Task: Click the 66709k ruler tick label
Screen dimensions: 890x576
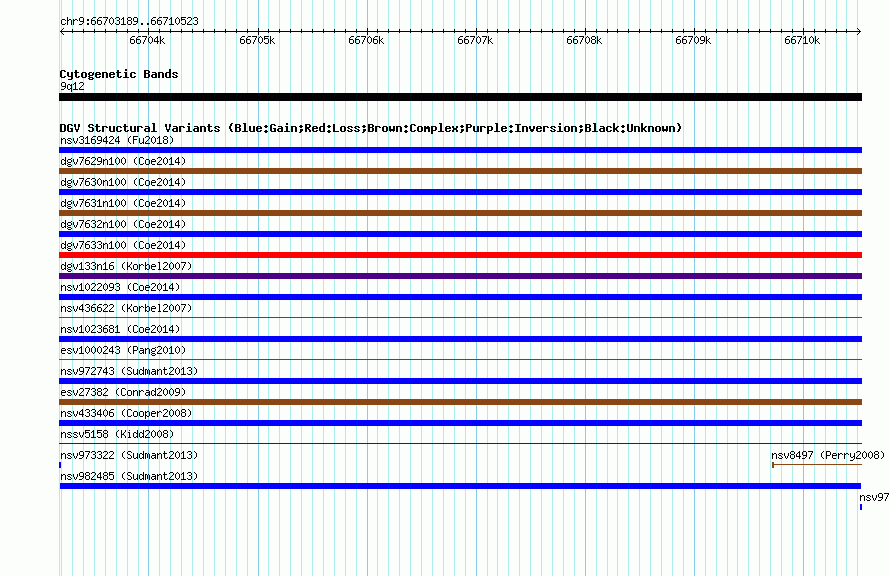Action: (x=693, y=40)
